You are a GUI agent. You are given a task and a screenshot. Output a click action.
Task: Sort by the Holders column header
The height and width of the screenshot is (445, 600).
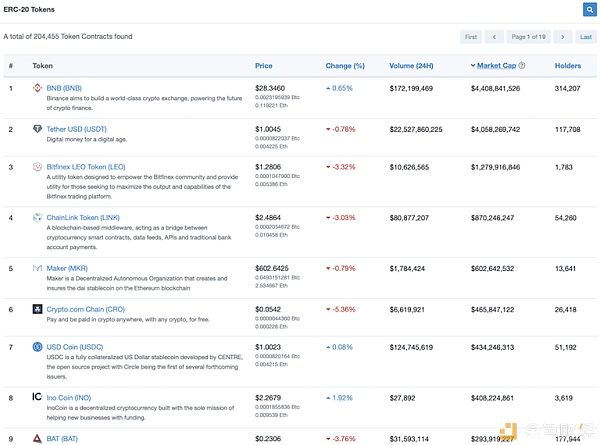[x=568, y=66]
